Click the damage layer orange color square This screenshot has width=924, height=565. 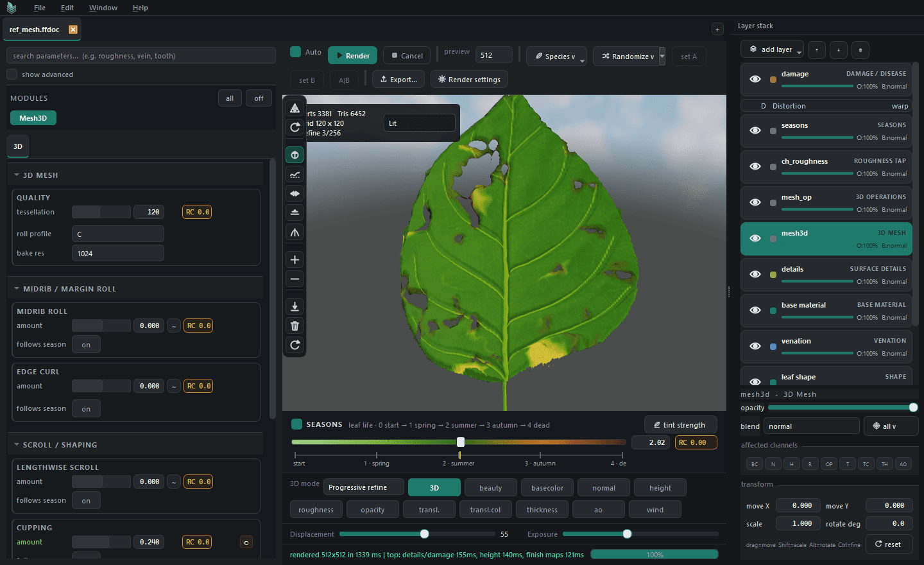(x=773, y=80)
